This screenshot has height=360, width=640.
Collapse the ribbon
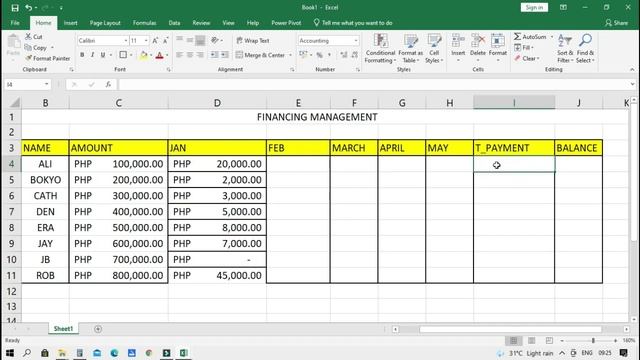632,70
